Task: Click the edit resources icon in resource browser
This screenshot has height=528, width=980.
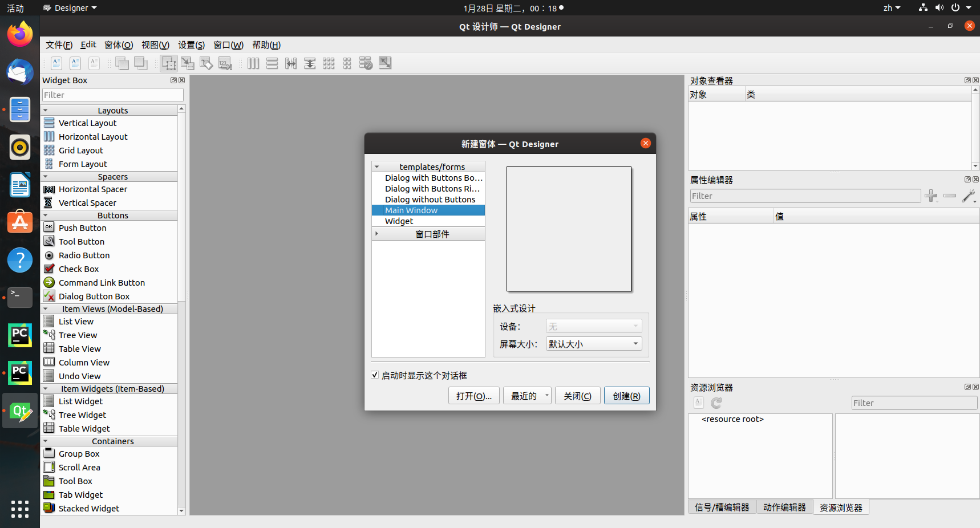Action: [699, 403]
